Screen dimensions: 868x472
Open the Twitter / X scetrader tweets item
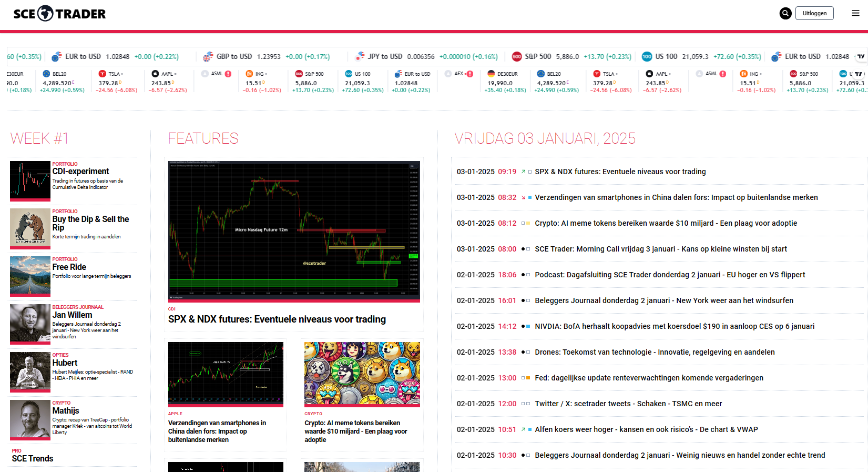tap(628, 404)
